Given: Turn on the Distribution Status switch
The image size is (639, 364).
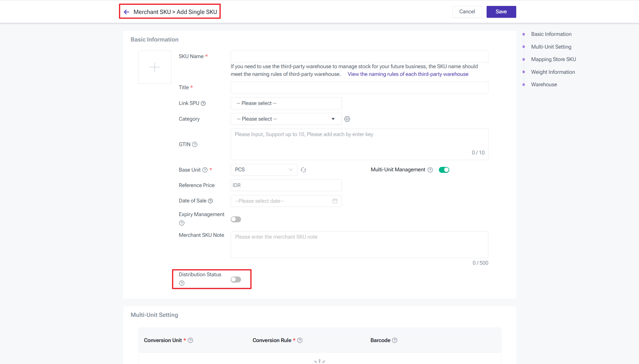Looking at the screenshot, I should (x=236, y=280).
